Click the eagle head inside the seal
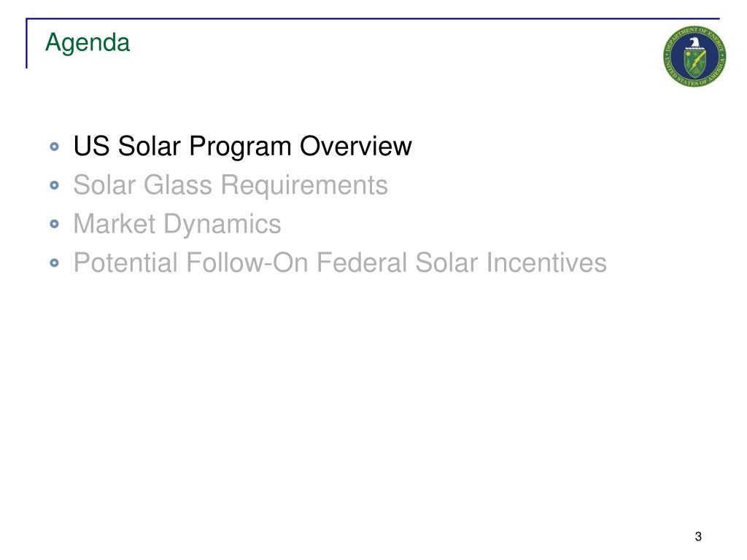This screenshot has height=560, width=747. (694, 43)
